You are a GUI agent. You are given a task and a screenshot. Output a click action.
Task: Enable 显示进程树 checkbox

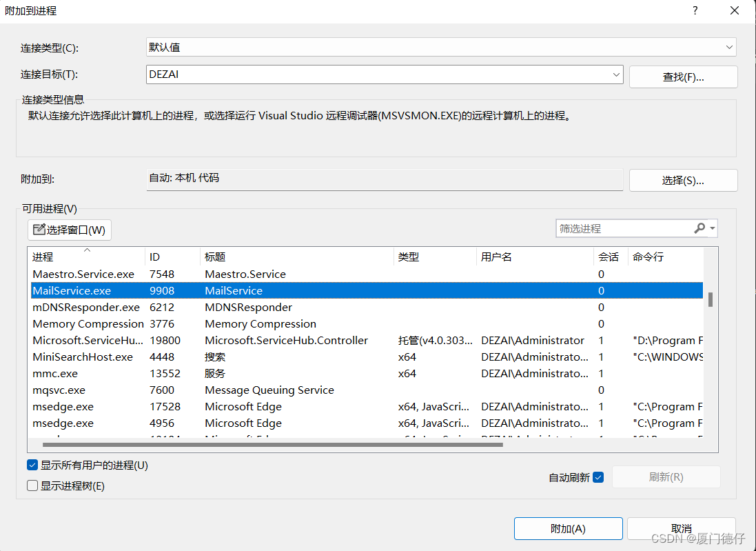click(32, 485)
